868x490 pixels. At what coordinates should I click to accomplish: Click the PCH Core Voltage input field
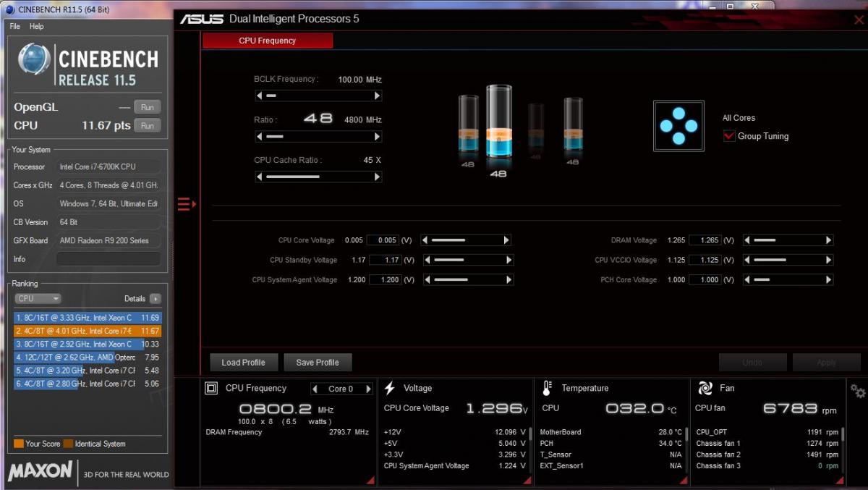(x=705, y=279)
